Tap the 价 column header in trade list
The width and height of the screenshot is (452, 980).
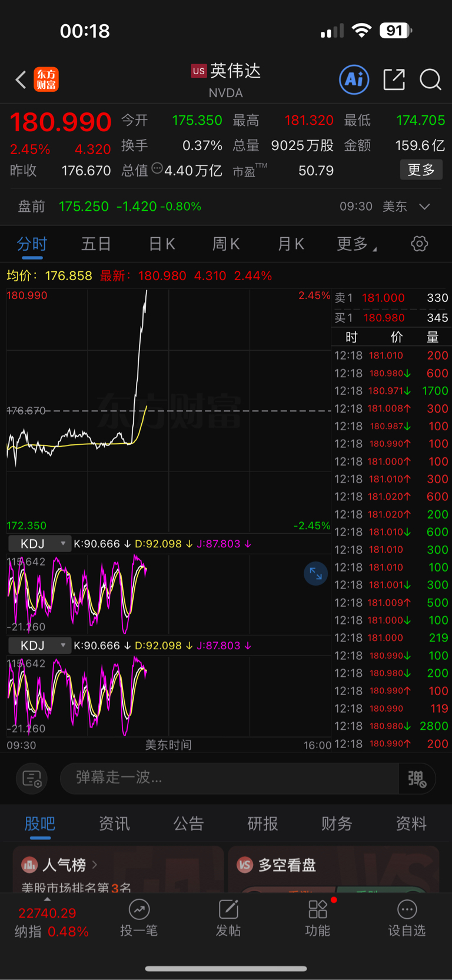(397, 337)
